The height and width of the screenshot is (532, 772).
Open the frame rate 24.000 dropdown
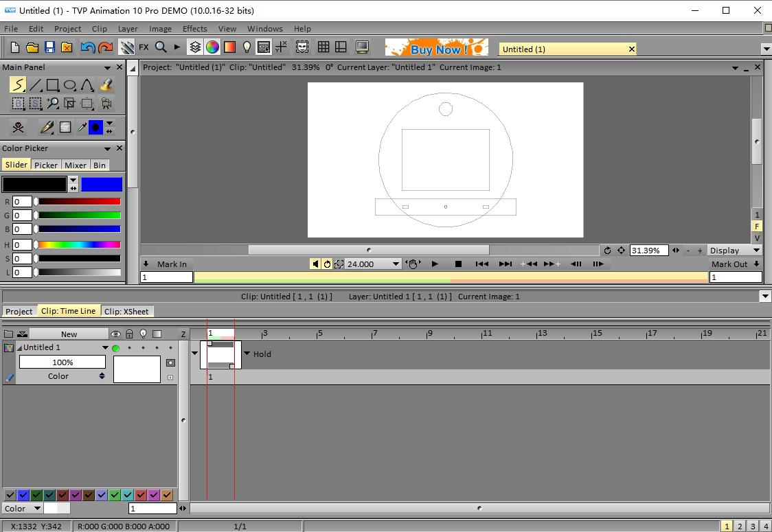(396, 264)
